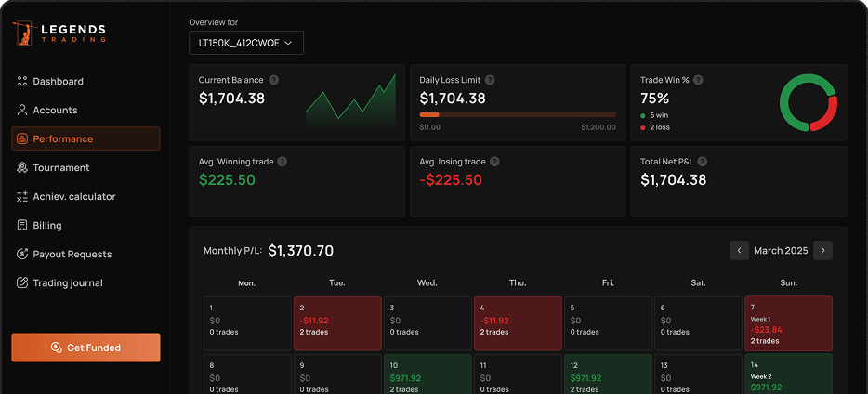Open the Tournament menu item
Viewport: 868px width, 394px height.
point(85,167)
